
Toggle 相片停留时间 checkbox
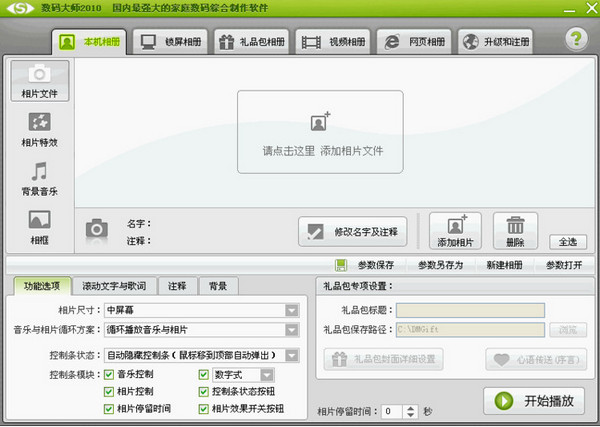click(x=109, y=408)
